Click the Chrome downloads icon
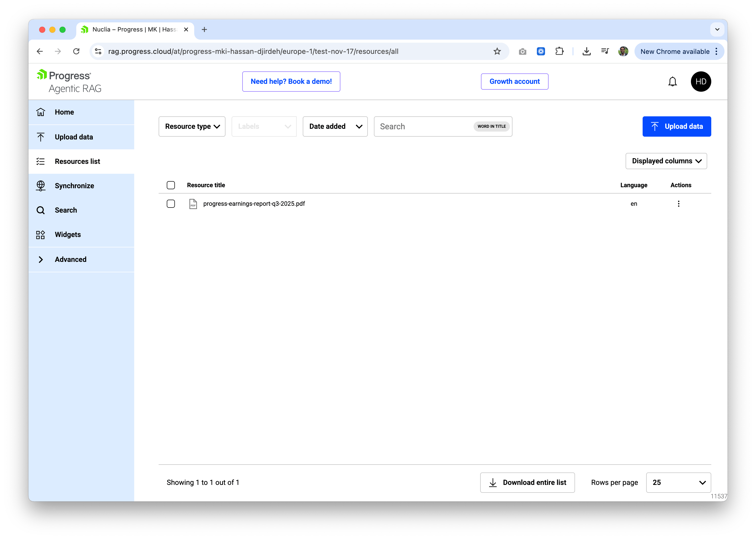The image size is (756, 539). pyautogui.click(x=587, y=52)
